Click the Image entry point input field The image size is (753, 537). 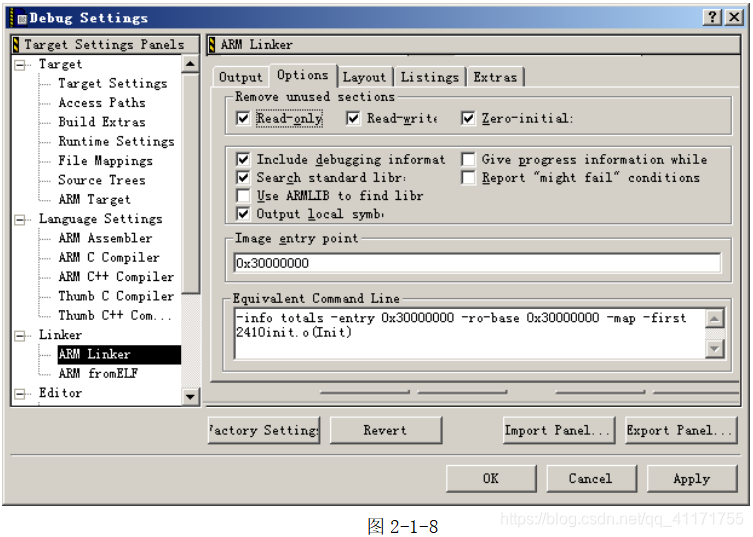pyautogui.click(x=477, y=263)
